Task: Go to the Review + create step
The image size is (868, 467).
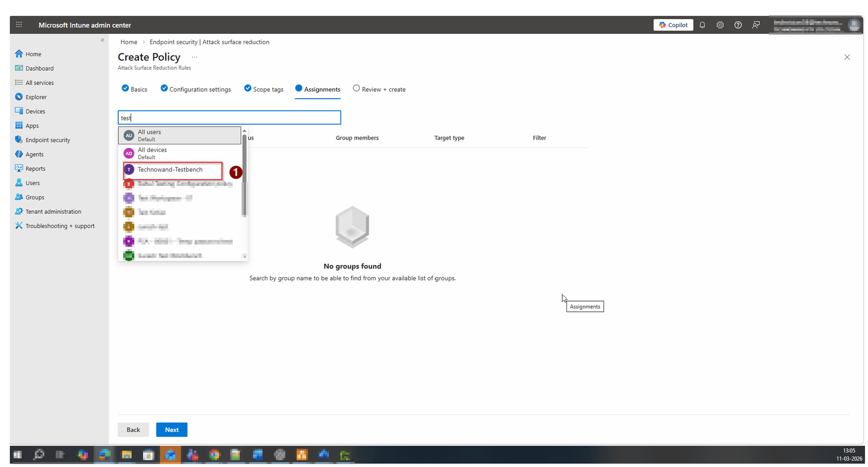Action: point(379,89)
